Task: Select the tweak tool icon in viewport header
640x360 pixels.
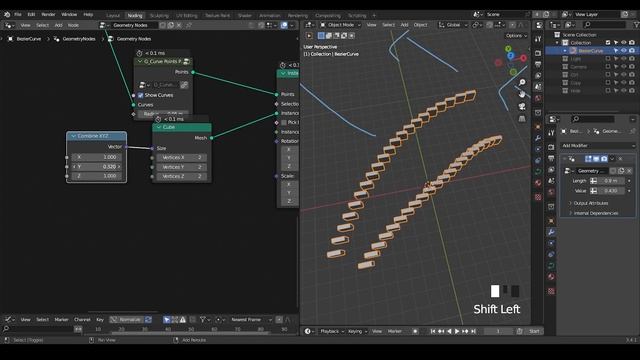Action: (x=309, y=36)
